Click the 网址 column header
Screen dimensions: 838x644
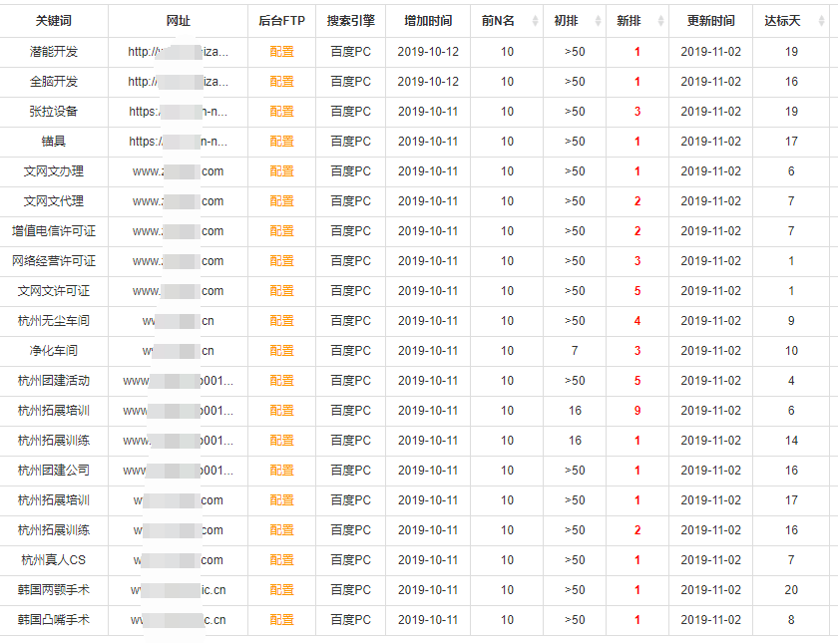[178, 21]
